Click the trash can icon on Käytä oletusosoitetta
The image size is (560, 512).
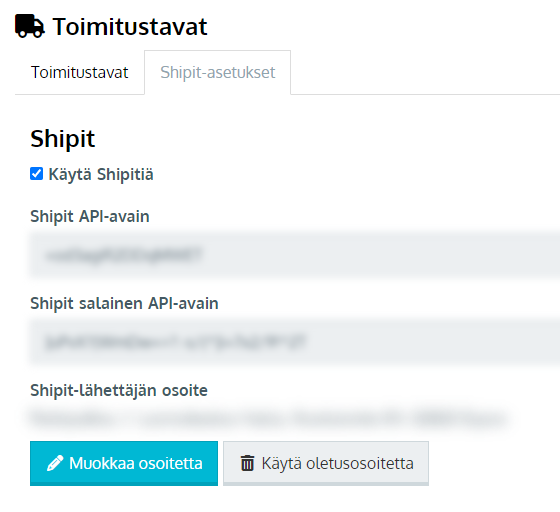[247, 463]
